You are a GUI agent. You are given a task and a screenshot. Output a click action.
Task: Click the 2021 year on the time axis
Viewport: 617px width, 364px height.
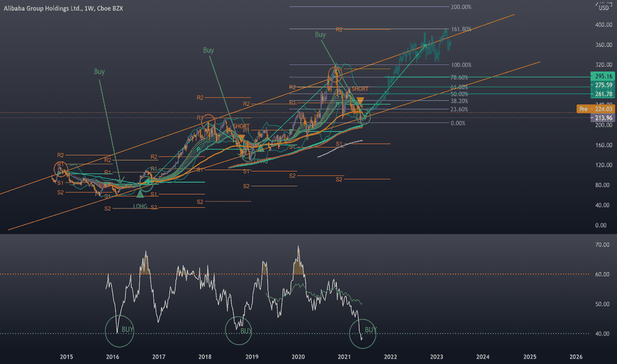344,357
